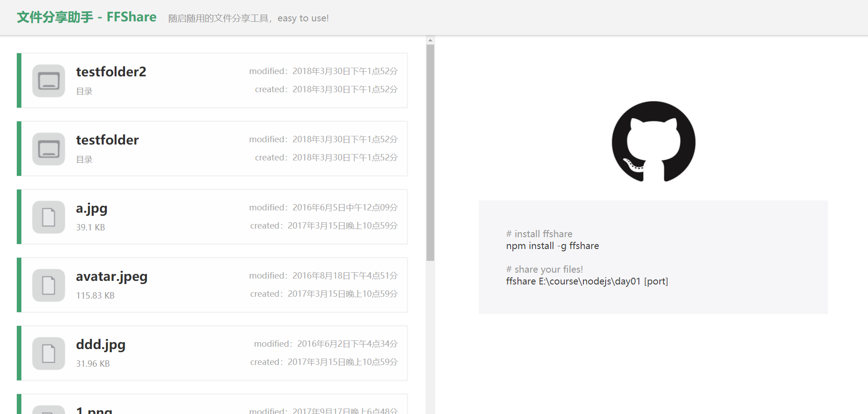Open the GitHub octocat logo
868x414 pixels.
(653, 142)
